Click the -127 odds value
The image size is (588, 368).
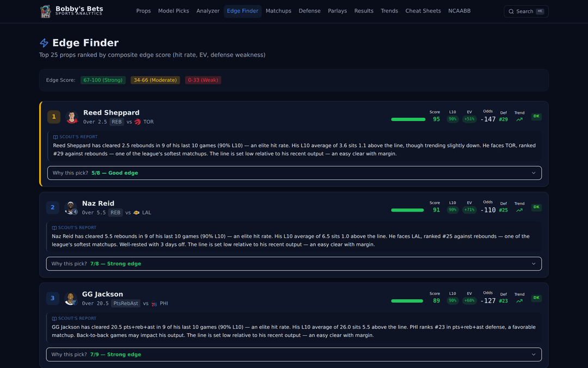coord(488,301)
